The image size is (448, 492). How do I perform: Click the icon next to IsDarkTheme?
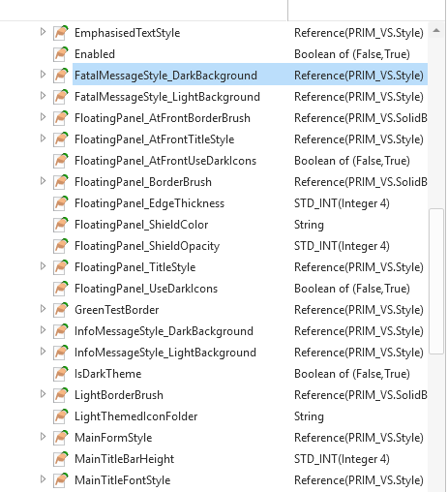[61, 374]
